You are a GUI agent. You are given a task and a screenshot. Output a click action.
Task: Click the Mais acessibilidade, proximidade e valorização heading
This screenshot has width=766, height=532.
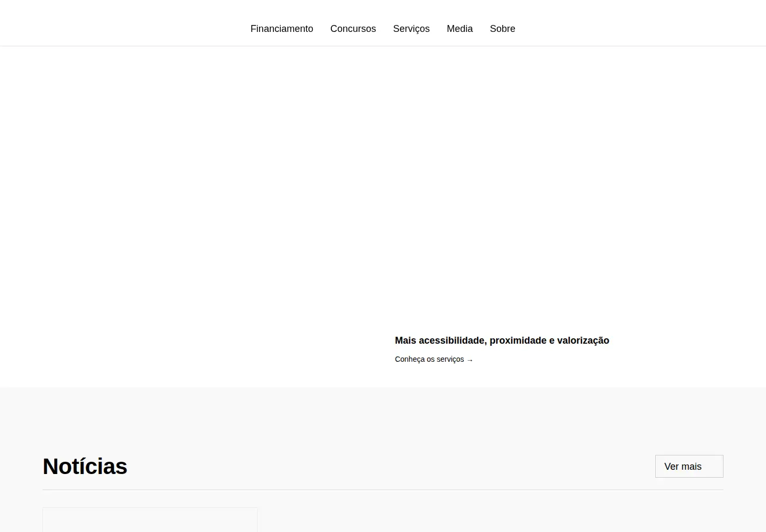[502, 340]
